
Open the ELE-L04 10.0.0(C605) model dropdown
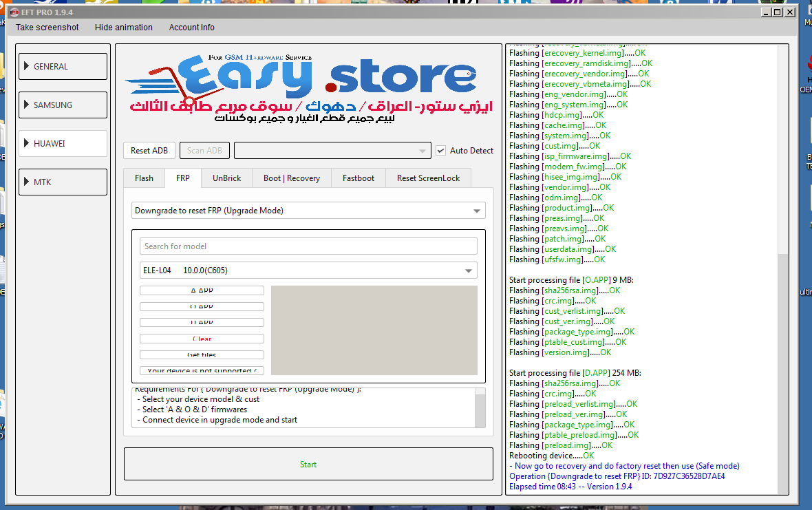point(309,270)
